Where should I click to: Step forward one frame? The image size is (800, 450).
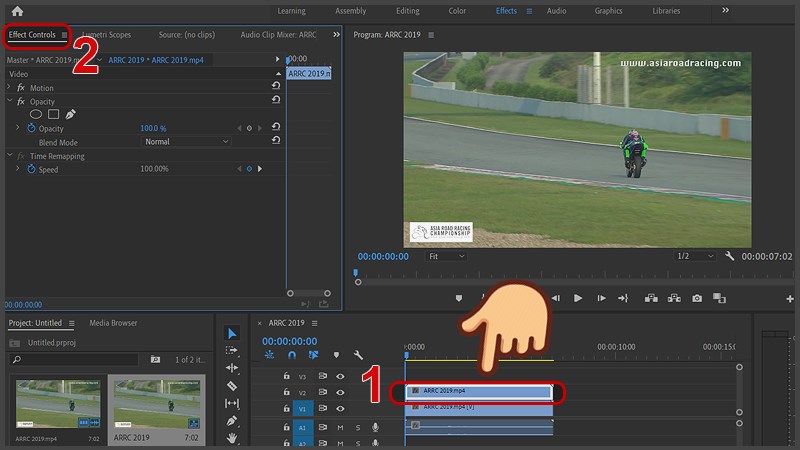(601, 298)
